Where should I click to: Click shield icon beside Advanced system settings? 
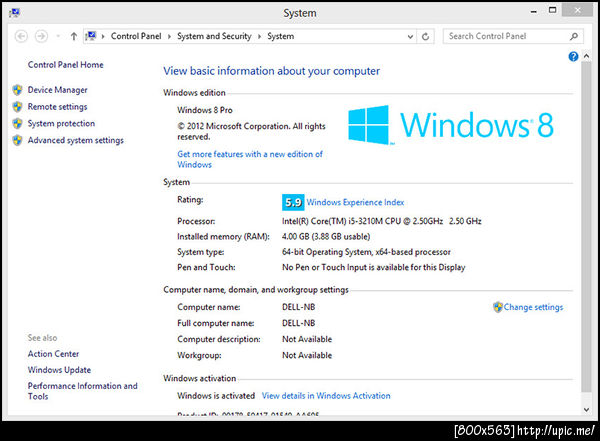pyautogui.click(x=17, y=140)
